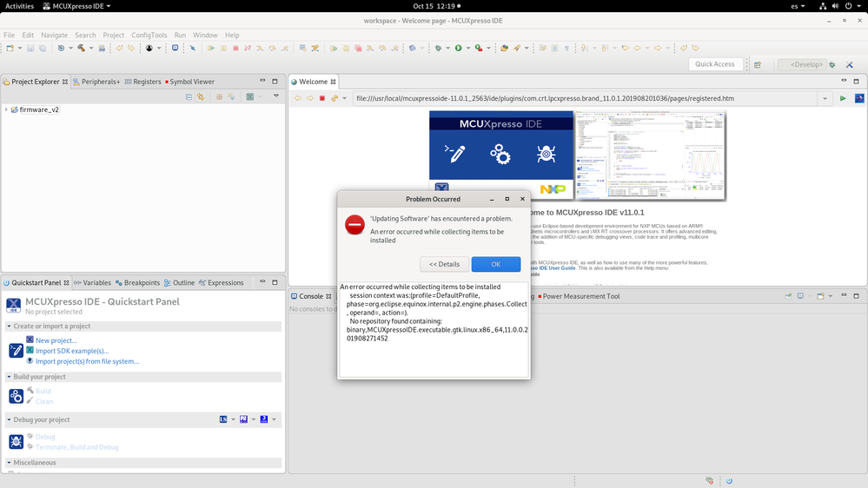Open the URL history dropdown in Welcome view
This screenshot has height=488, width=868.
click(825, 98)
